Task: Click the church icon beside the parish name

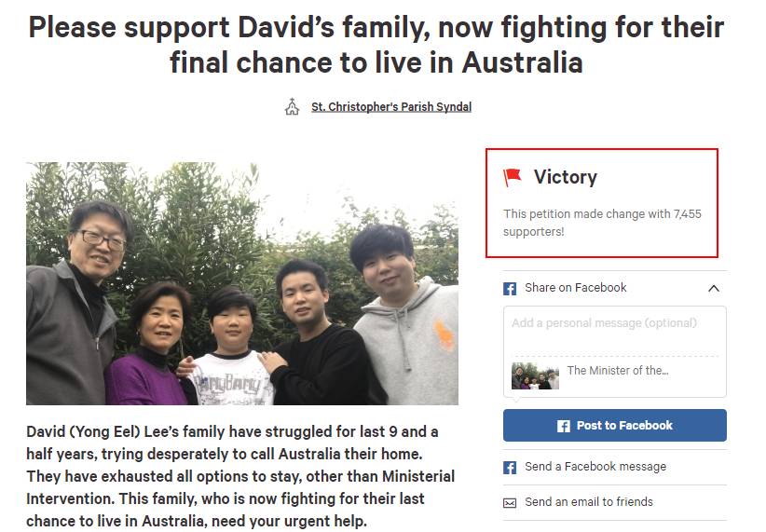Action: click(x=292, y=106)
